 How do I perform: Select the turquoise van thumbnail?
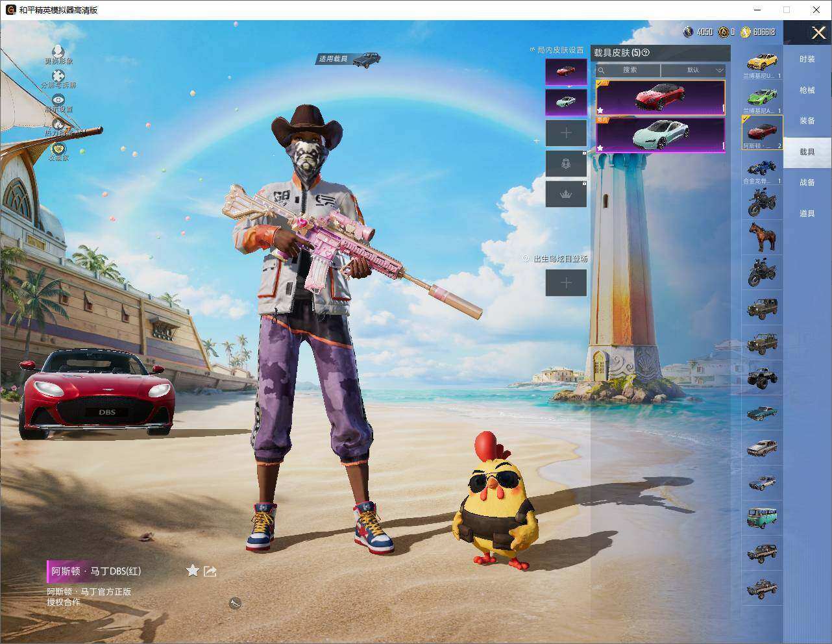pos(762,517)
